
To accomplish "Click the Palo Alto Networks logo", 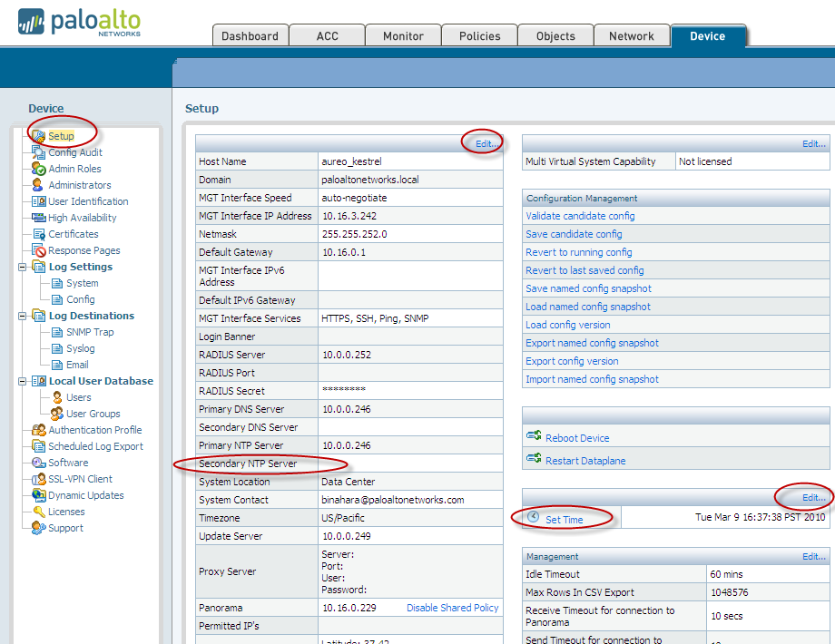I will tap(79, 23).
